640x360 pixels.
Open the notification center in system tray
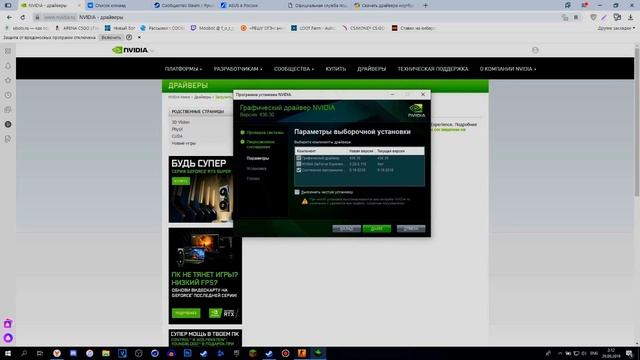[x=629, y=353]
